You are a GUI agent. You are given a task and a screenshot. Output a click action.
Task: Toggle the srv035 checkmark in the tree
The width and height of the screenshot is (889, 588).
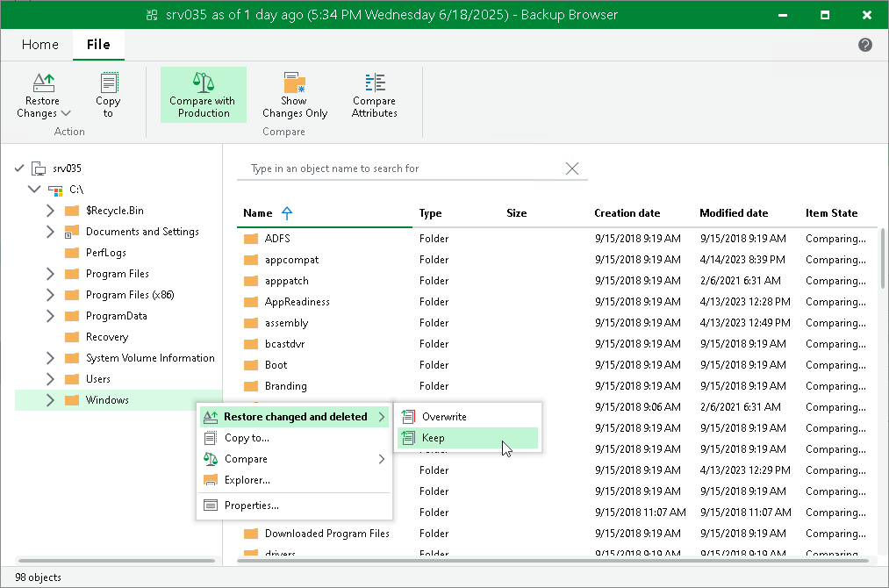pos(19,168)
